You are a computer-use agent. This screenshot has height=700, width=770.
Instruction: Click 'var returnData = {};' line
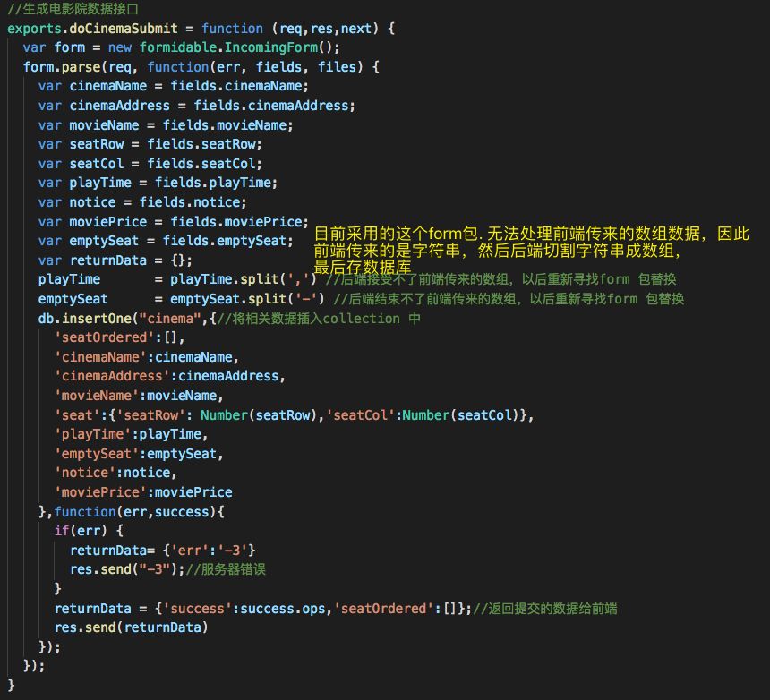pyautogui.click(x=115, y=260)
